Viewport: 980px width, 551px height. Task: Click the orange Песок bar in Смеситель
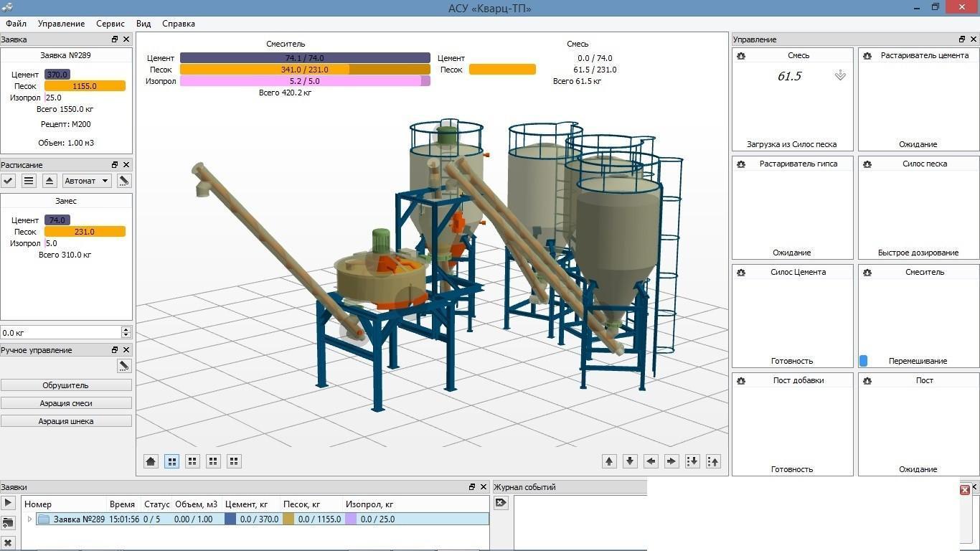pos(305,70)
